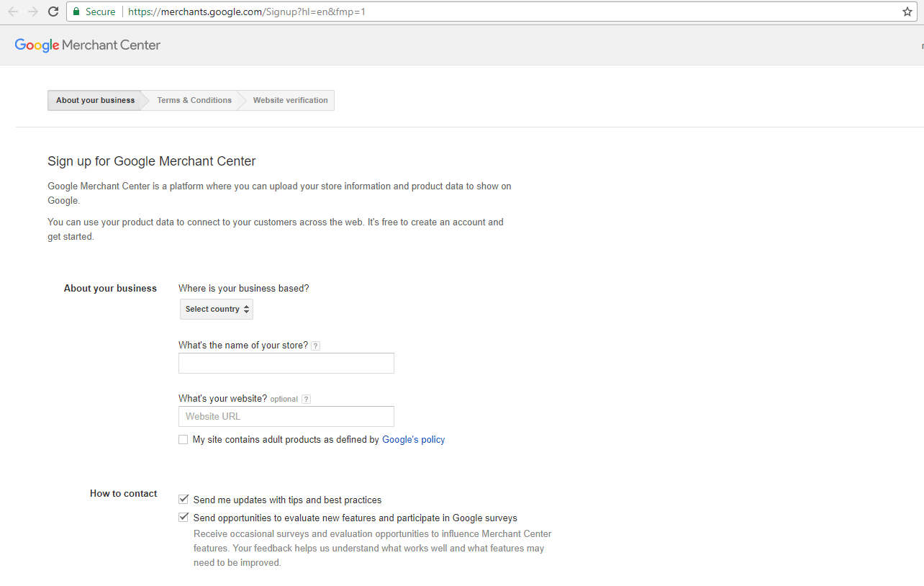Click the 'What's the name of your store?' label

(x=243, y=345)
